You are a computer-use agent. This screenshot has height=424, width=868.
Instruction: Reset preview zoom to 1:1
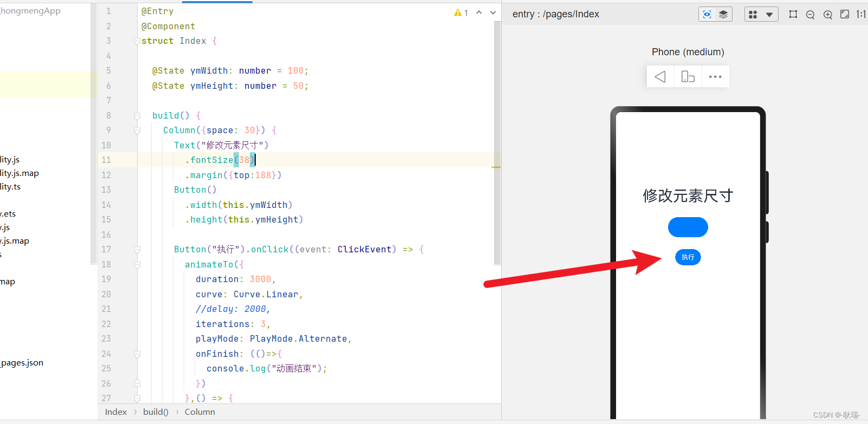click(x=861, y=15)
